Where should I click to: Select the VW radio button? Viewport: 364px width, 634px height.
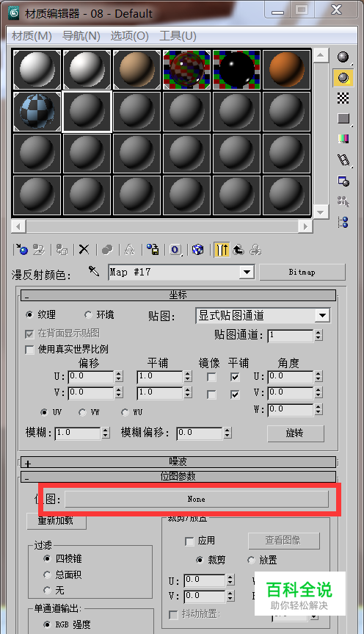click(82, 412)
